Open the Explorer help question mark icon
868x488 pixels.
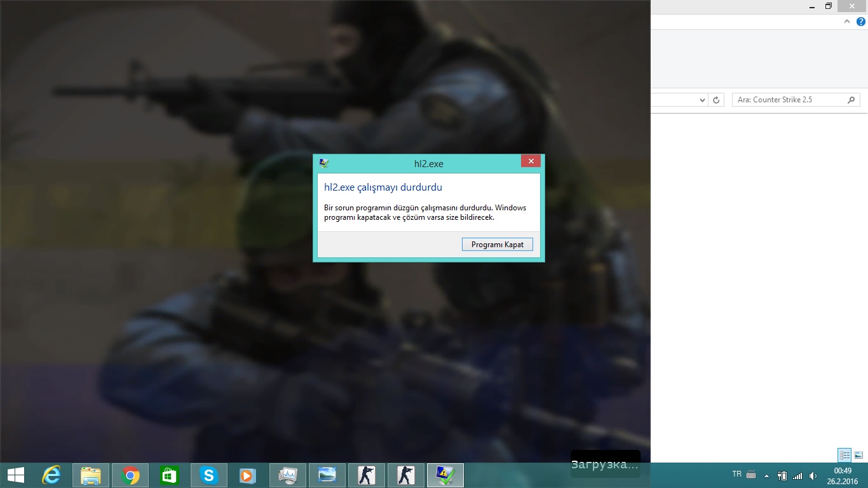click(861, 22)
